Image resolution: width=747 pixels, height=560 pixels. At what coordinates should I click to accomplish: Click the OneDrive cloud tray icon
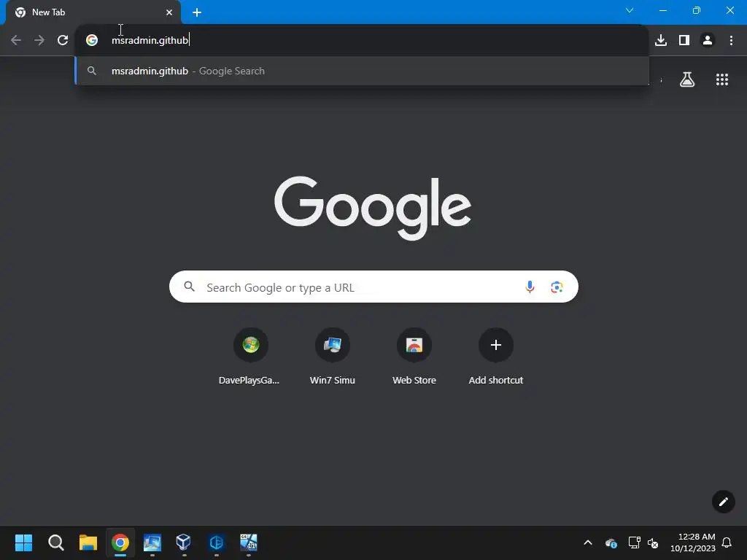click(x=611, y=542)
